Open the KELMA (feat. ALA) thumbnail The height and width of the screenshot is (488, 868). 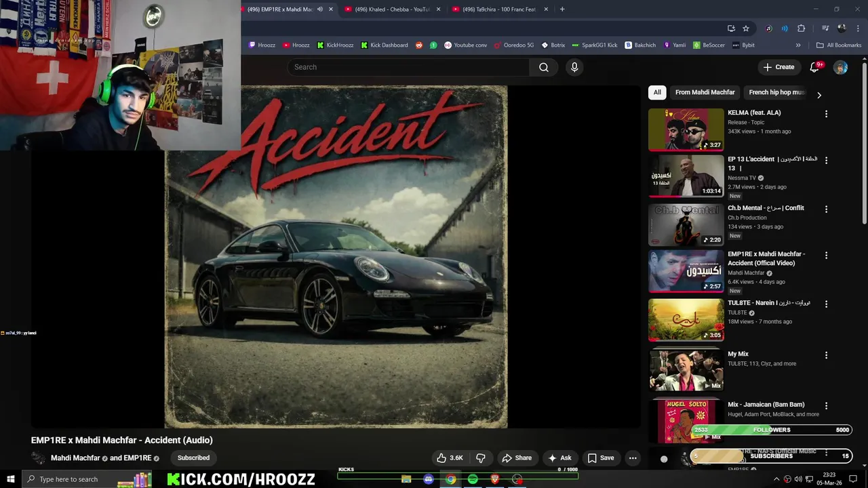[x=686, y=129]
